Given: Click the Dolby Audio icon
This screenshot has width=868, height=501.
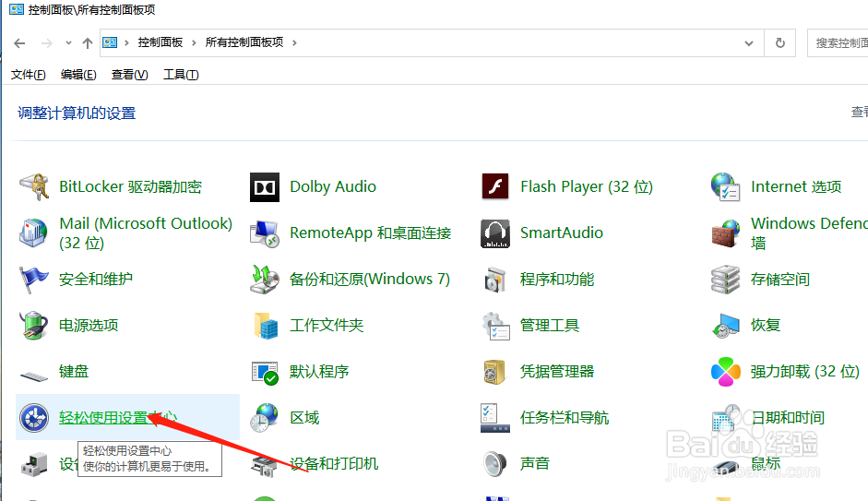Looking at the screenshot, I should pos(265,187).
